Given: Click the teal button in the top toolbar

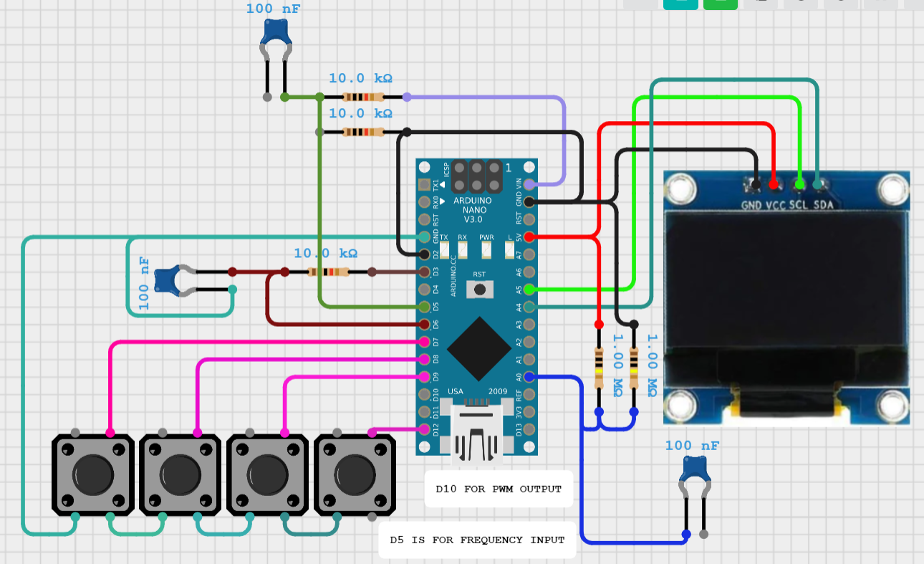Looking at the screenshot, I should click(680, 4).
